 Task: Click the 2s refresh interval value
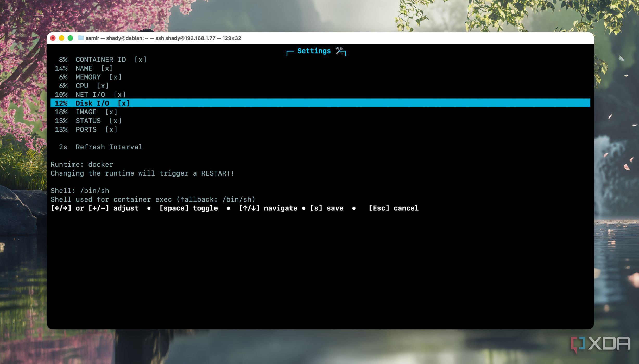(x=63, y=147)
